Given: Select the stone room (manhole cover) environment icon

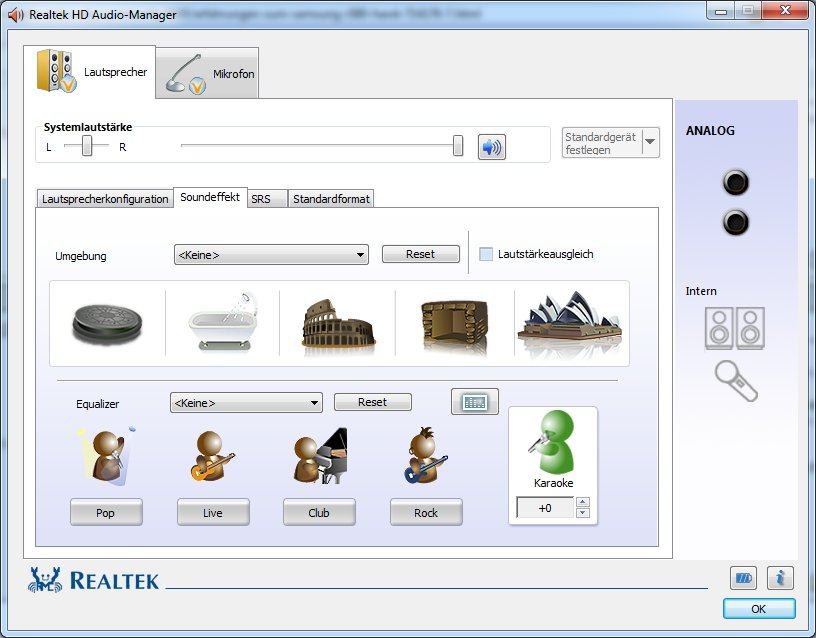Looking at the screenshot, I should [x=107, y=324].
